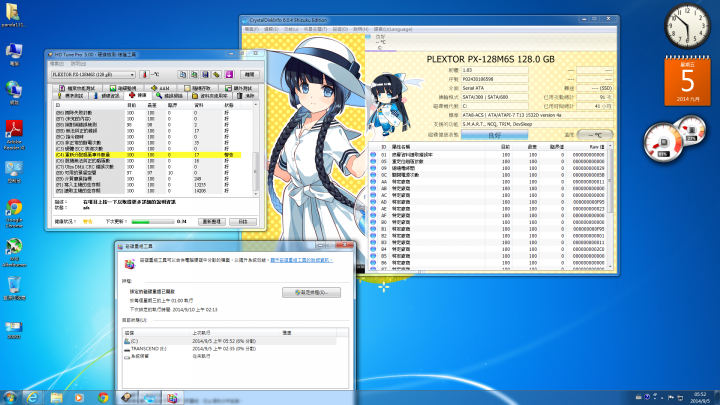Viewport: 720px width, 405px height.
Task: Click the Action Center flag in system tray
Action: pos(671,397)
